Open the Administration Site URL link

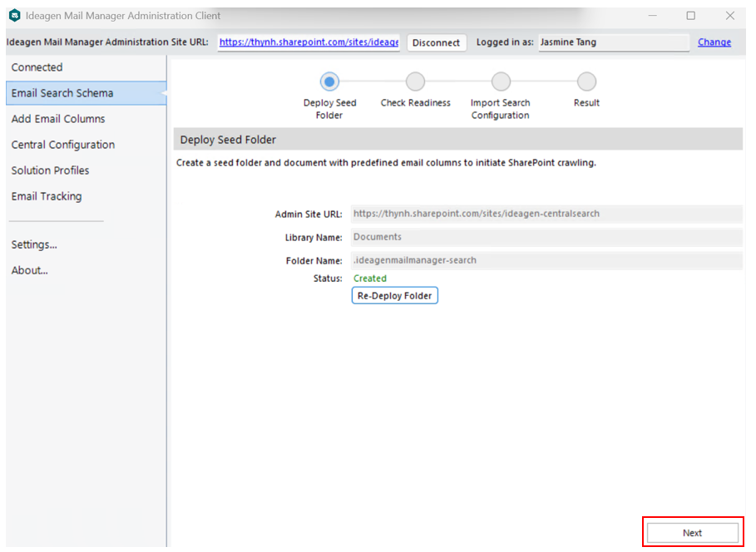click(x=309, y=42)
